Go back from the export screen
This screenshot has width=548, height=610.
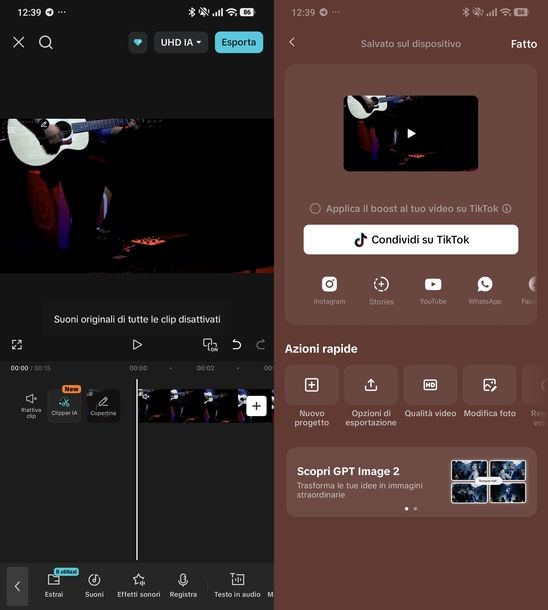click(292, 42)
